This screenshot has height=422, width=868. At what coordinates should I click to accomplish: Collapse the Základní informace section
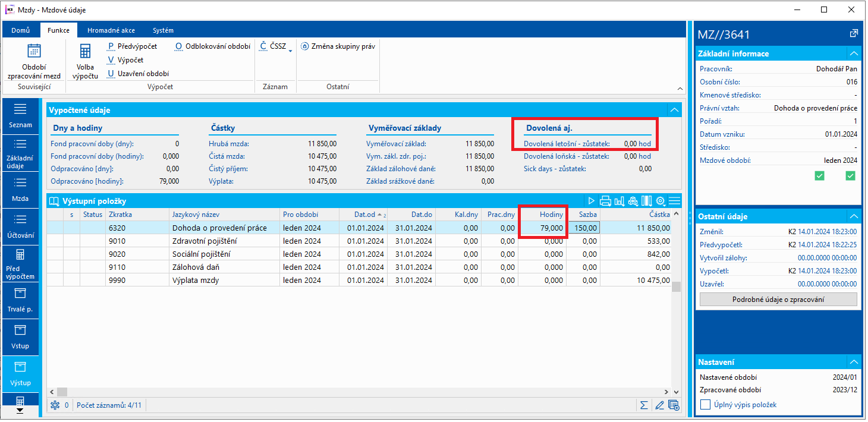[x=854, y=53]
